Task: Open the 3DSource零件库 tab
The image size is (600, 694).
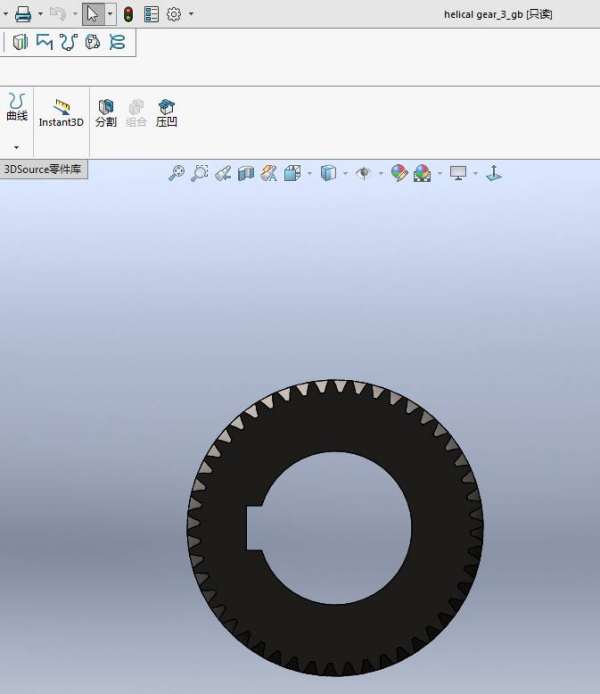Action: (43, 169)
